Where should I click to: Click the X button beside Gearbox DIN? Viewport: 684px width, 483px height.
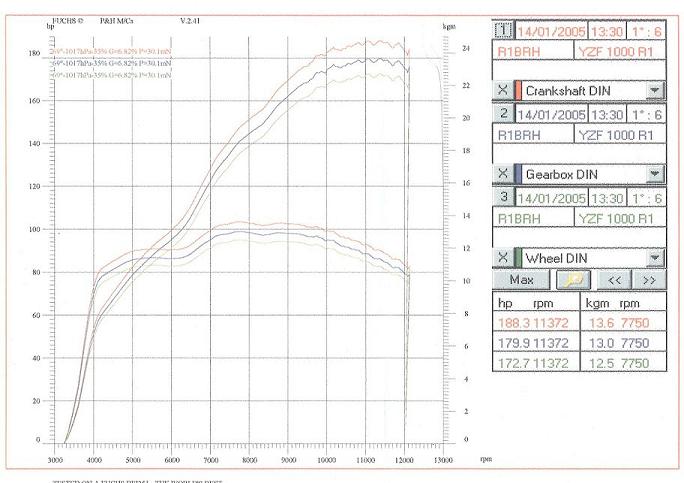(503, 174)
